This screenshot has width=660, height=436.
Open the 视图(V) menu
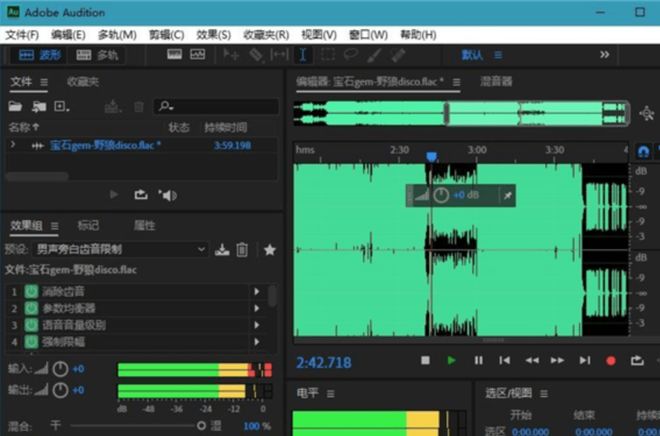point(319,35)
